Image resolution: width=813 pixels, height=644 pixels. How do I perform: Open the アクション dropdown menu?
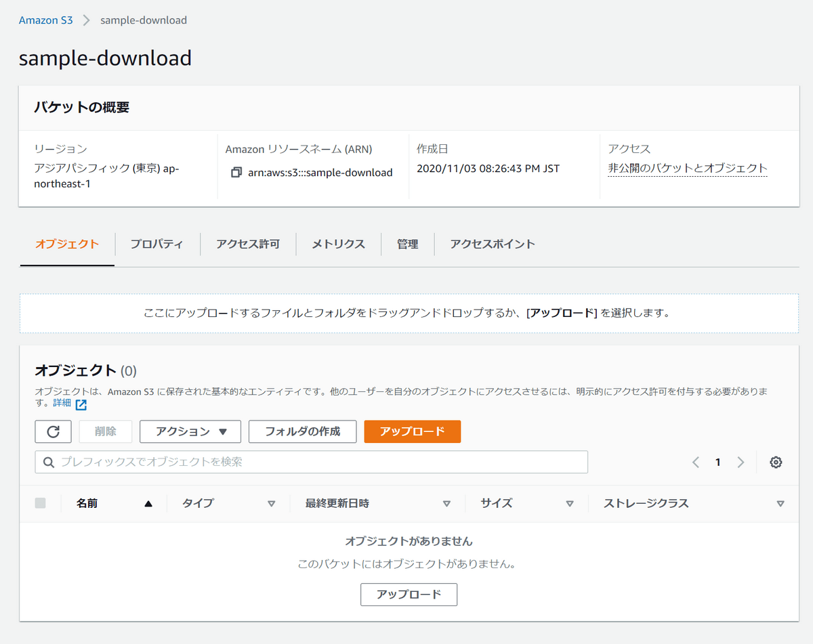pos(190,431)
